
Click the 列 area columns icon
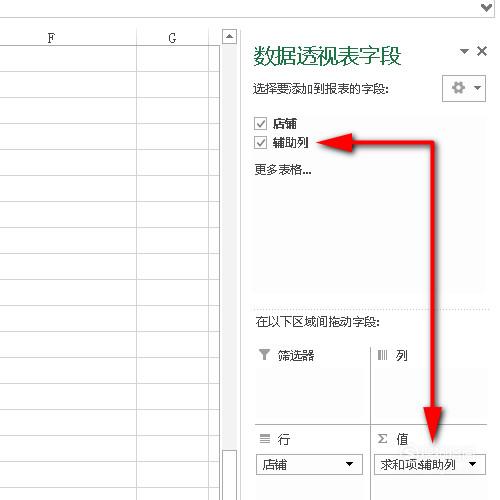coord(382,355)
